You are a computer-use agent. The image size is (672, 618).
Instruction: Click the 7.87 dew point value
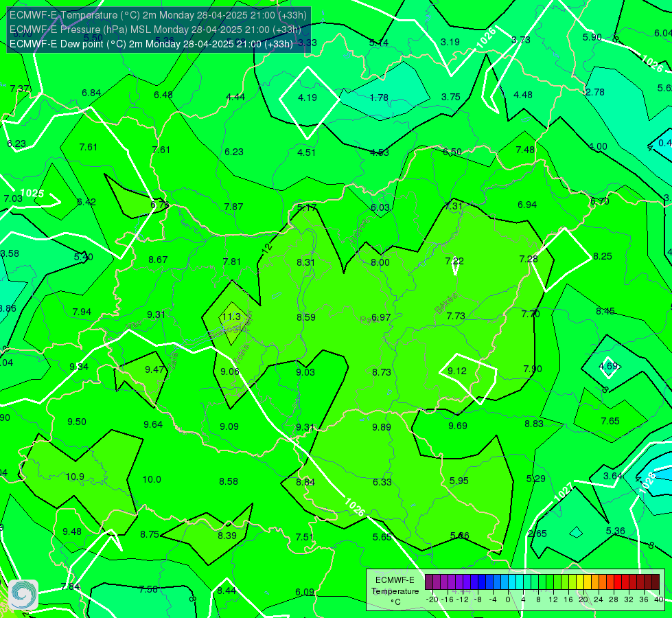click(x=233, y=207)
